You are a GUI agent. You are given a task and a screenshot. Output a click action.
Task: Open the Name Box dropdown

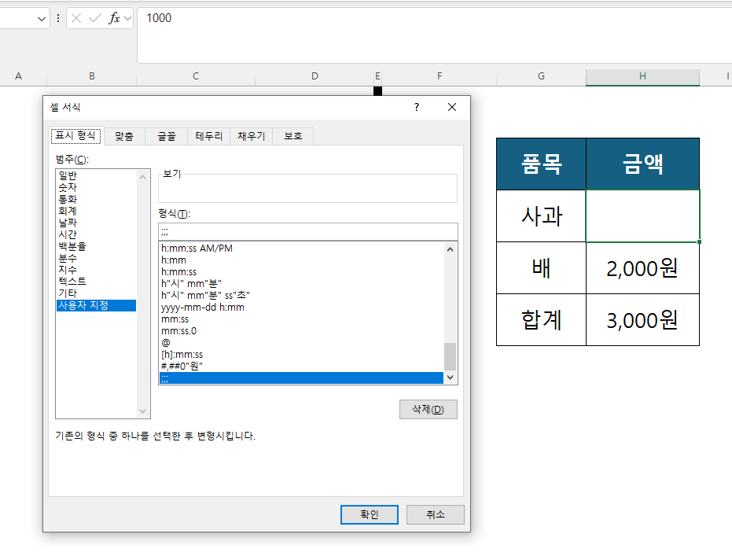(42, 17)
